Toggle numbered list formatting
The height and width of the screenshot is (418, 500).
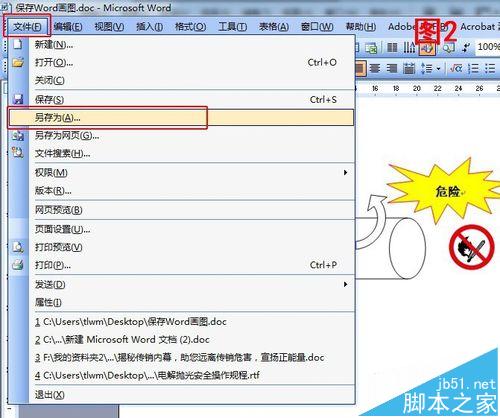(x=473, y=69)
